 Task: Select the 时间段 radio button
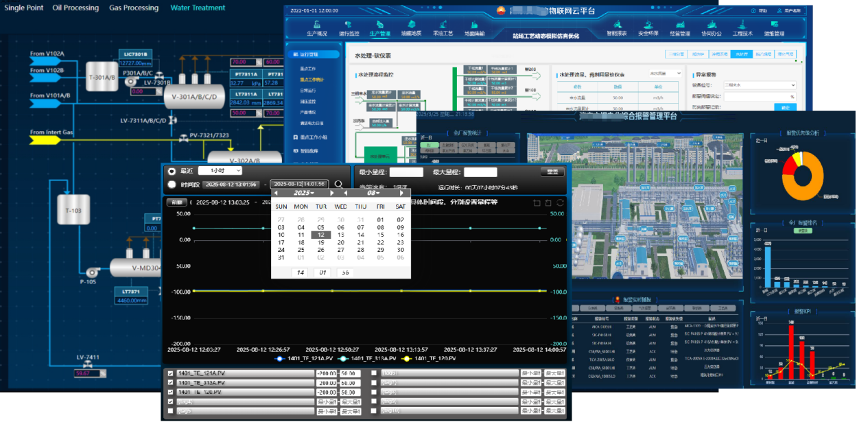click(x=172, y=184)
